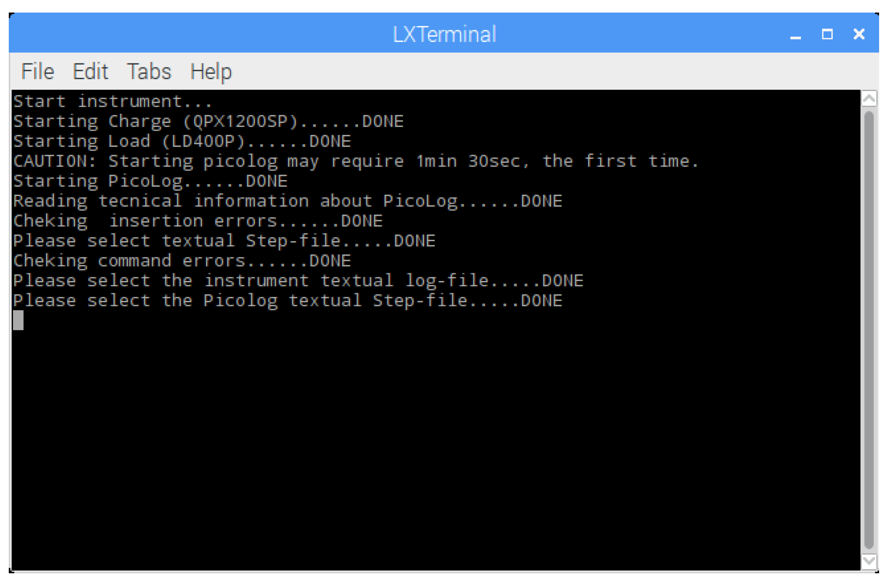Click the vertical scrollbar thumb
The image size is (886, 588).
pos(869,330)
